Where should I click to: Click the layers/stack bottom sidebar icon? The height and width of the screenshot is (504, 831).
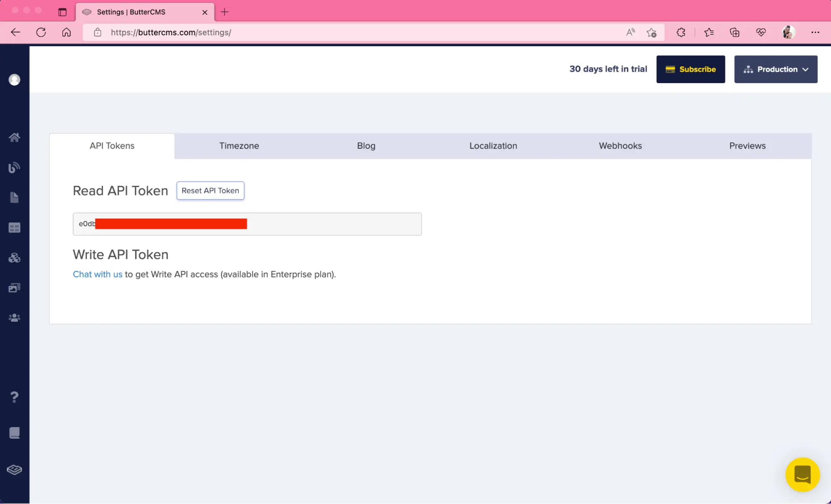(x=14, y=469)
